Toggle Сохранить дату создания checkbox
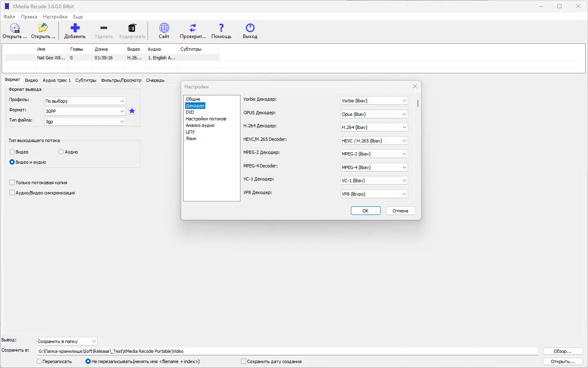This screenshot has height=368, width=588. pos(243,361)
